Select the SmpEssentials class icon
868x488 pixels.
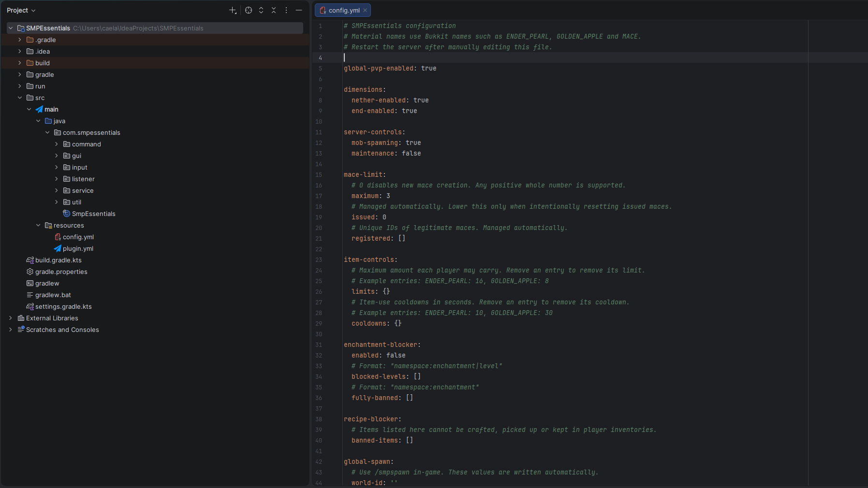[x=67, y=214]
